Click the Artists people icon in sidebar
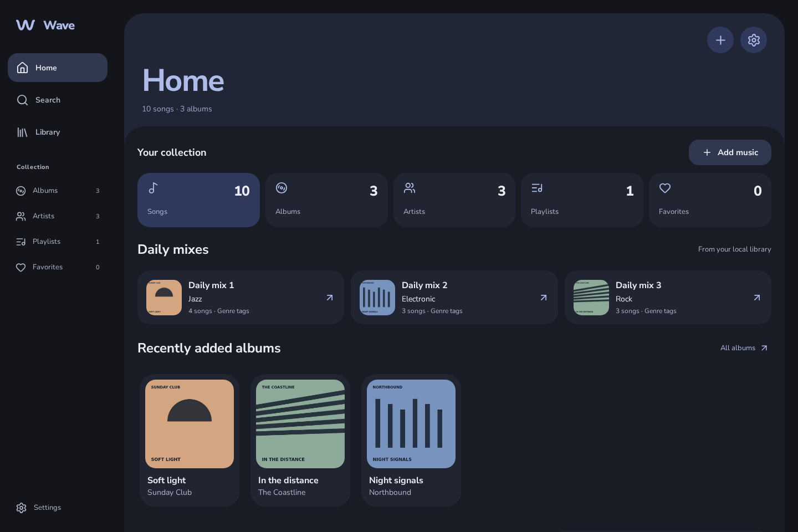This screenshot has width=798, height=532. pyautogui.click(x=21, y=216)
